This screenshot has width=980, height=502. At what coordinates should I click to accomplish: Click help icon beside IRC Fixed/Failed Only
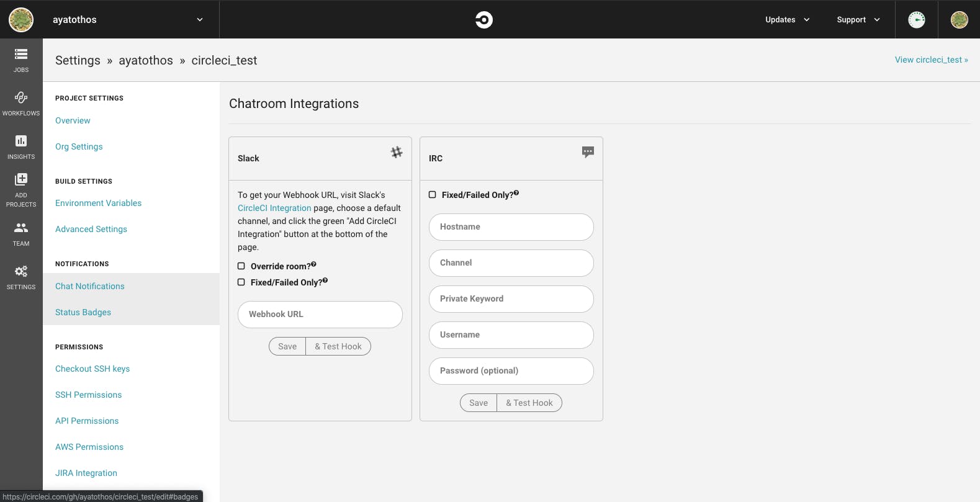click(516, 193)
